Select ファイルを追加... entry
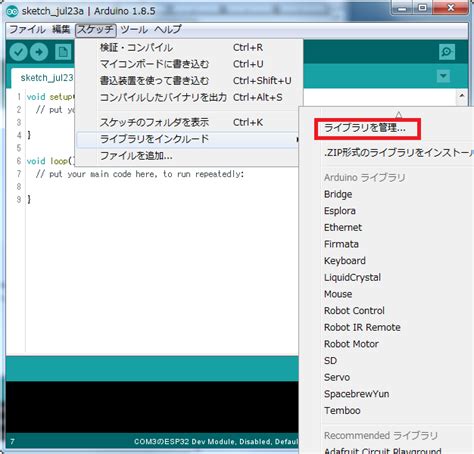The width and height of the screenshot is (474, 454). 188,156
